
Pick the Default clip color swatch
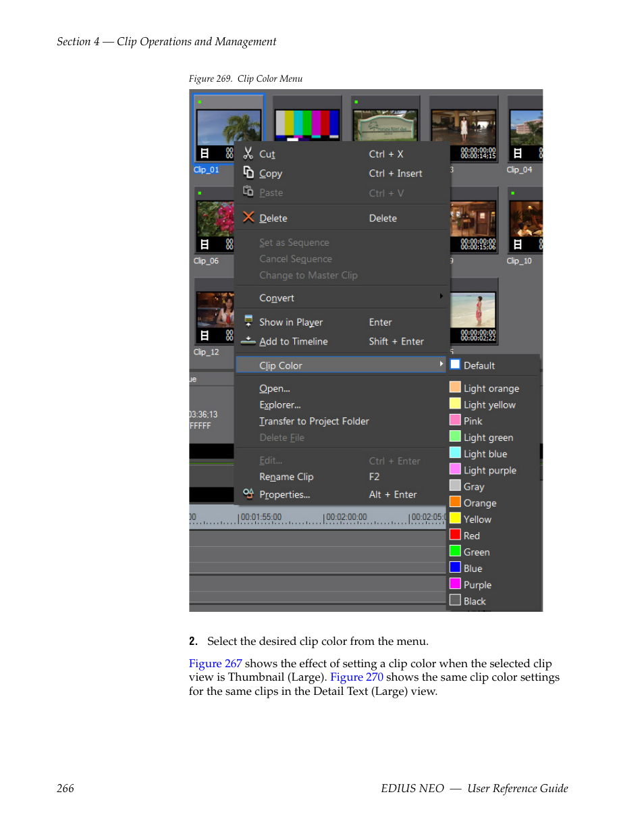click(455, 365)
